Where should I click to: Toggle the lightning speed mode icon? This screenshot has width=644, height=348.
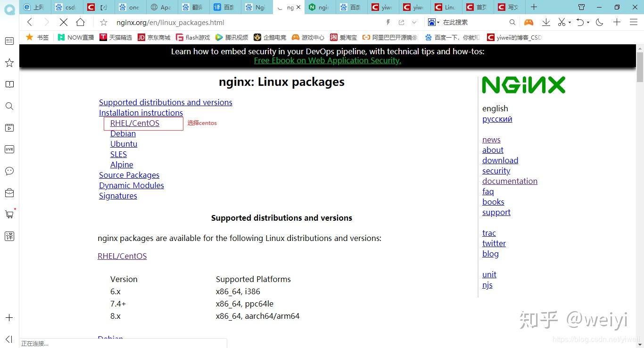click(x=388, y=22)
